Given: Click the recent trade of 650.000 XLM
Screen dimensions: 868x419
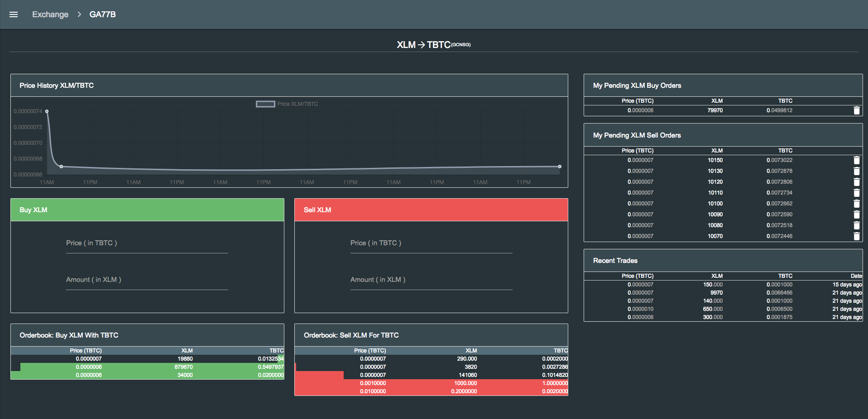Looking at the screenshot, I should pos(723,309).
